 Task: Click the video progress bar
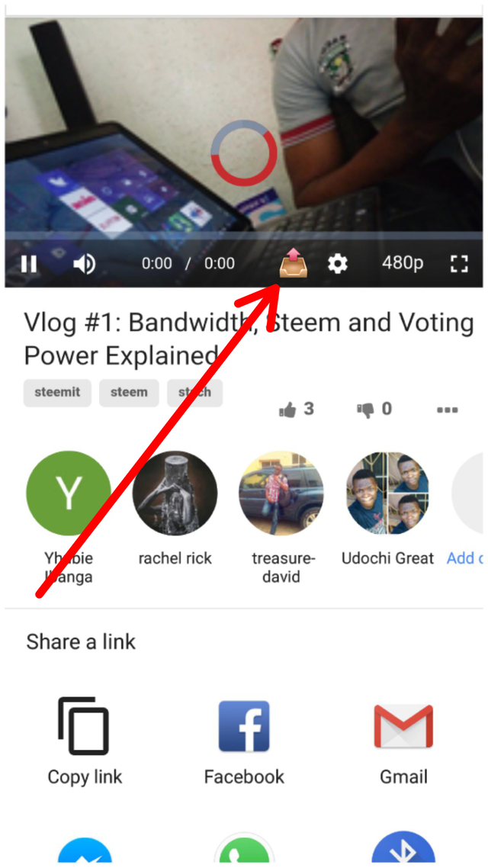[243, 235]
